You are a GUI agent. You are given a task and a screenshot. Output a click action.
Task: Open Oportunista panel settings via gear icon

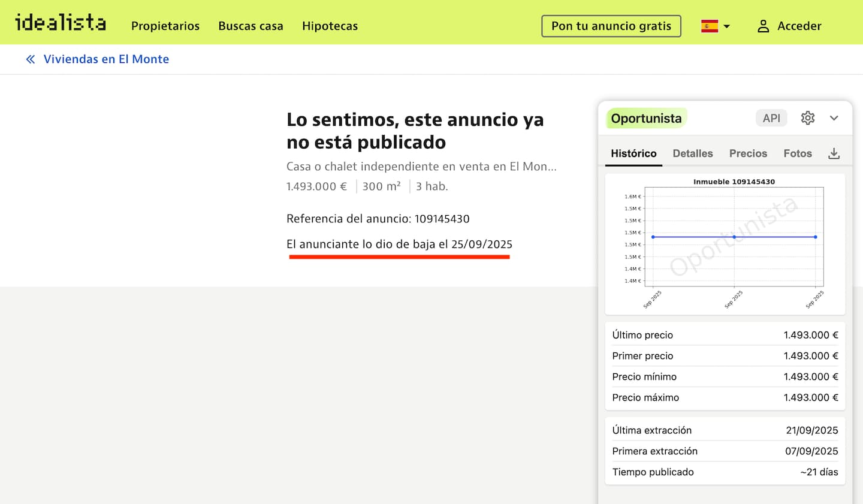point(807,118)
